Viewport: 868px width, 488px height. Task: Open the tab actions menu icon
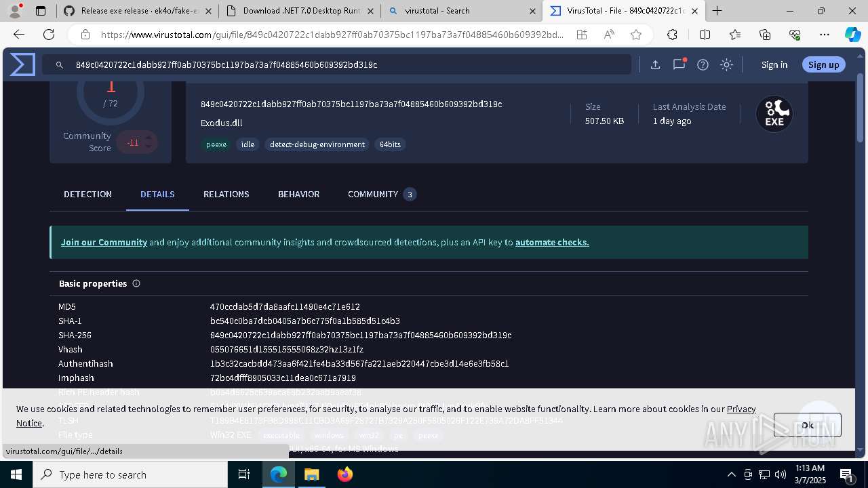point(41,11)
